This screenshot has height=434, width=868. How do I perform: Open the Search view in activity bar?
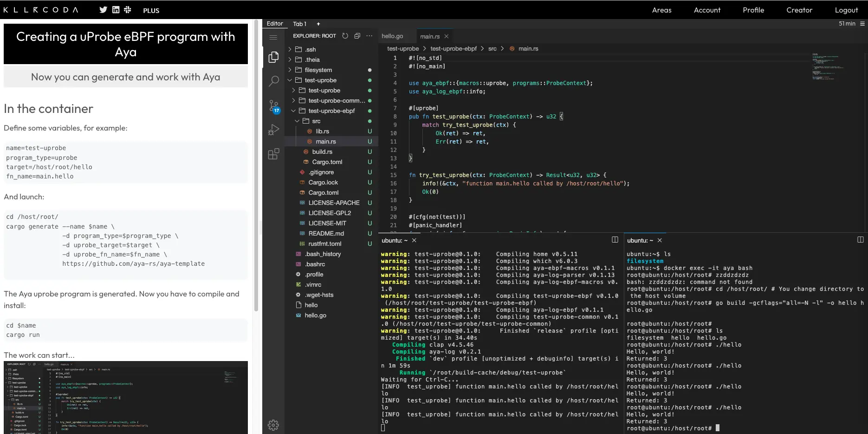tap(273, 81)
